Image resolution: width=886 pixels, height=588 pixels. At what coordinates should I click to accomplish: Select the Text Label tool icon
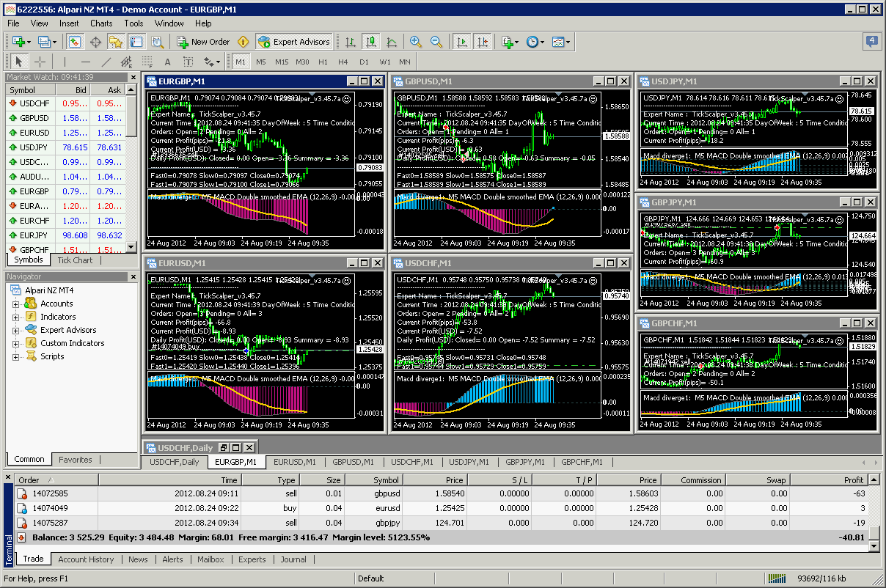[188, 62]
